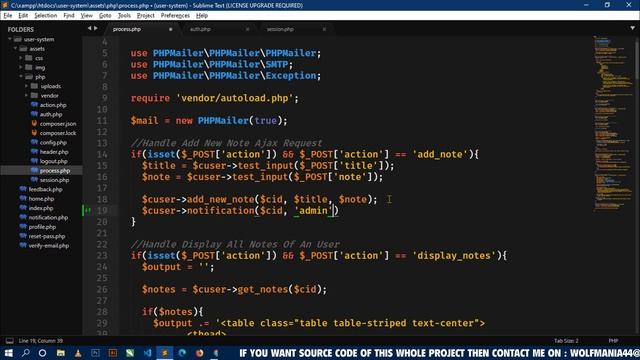The image size is (640, 360).
Task: Open session.php in sidebar tree
Action: (54, 180)
